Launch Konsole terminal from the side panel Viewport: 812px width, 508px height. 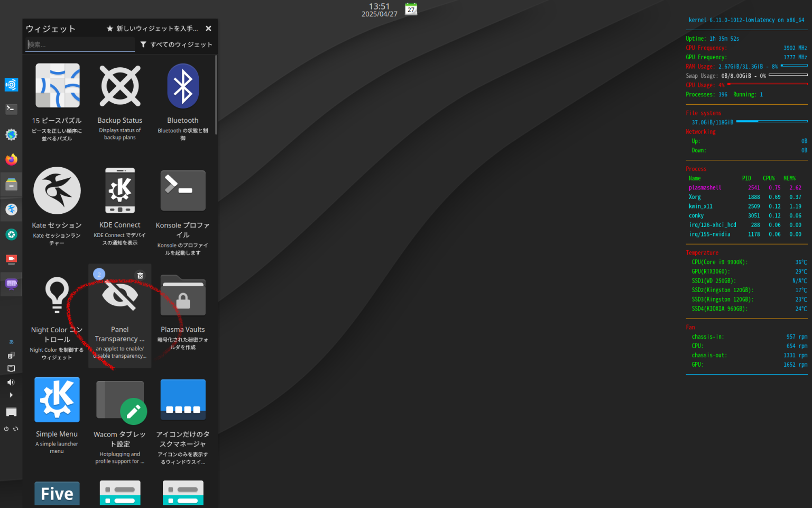pyautogui.click(x=11, y=109)
